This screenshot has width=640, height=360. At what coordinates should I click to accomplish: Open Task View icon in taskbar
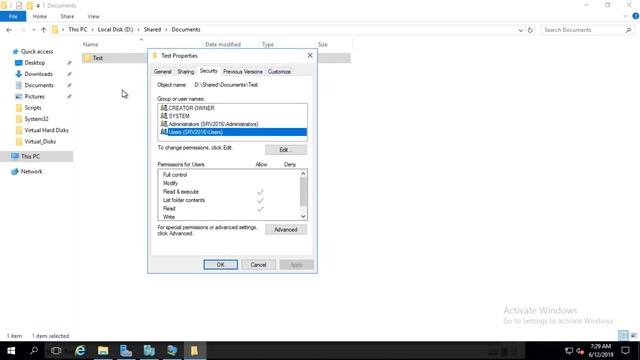pyautogui.click(x=56, y=351)
